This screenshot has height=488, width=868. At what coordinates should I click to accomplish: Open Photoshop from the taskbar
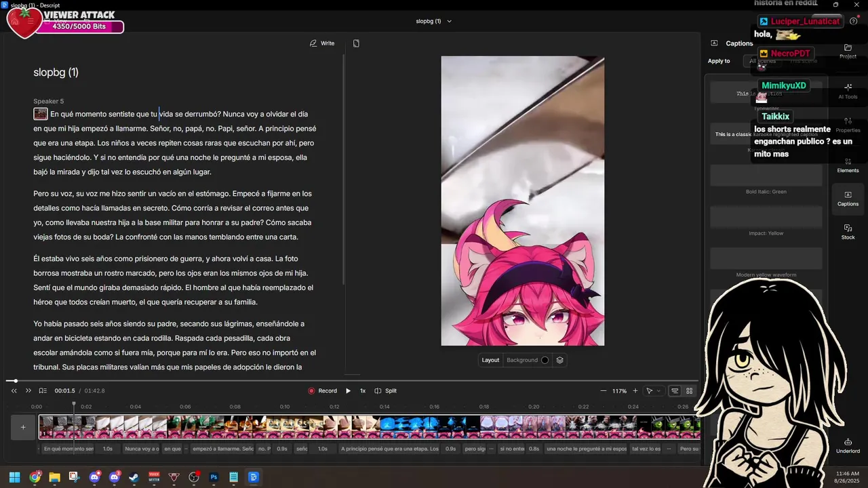(x=214, y=477)
